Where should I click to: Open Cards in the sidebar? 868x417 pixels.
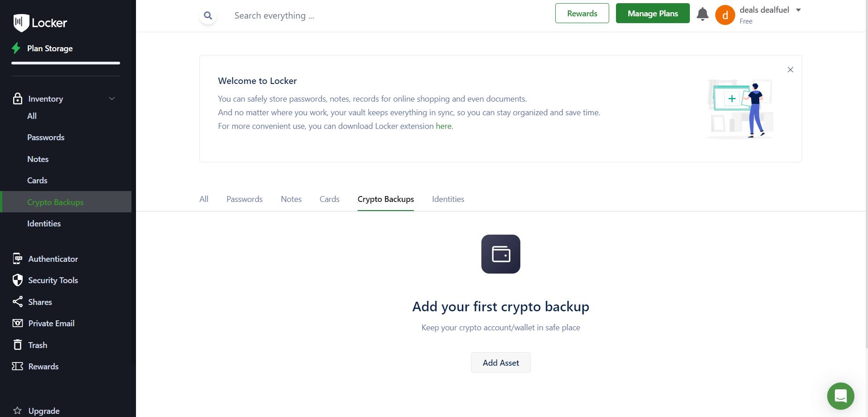tap(37, 181)
